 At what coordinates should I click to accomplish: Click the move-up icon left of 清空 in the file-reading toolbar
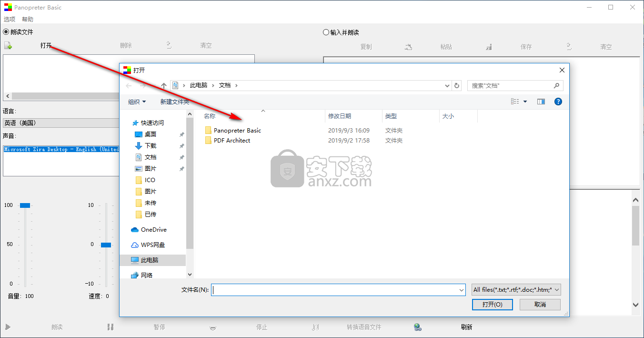coord(169,45)
